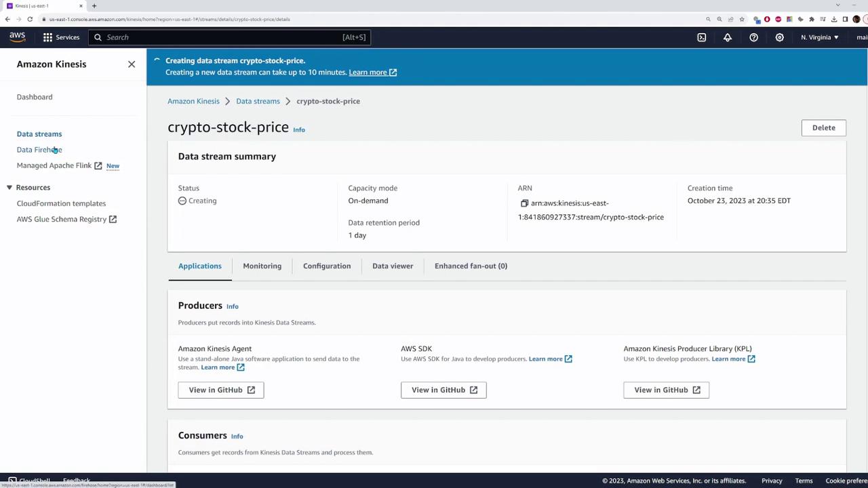Image resolution: width=868 pixels, height=488 pixels.
Task: Open Learn more in the creating-stream banner
Action: [373, 73]
